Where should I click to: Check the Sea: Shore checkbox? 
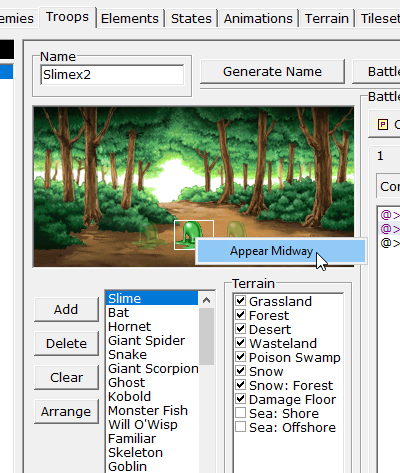coord(240,412)
